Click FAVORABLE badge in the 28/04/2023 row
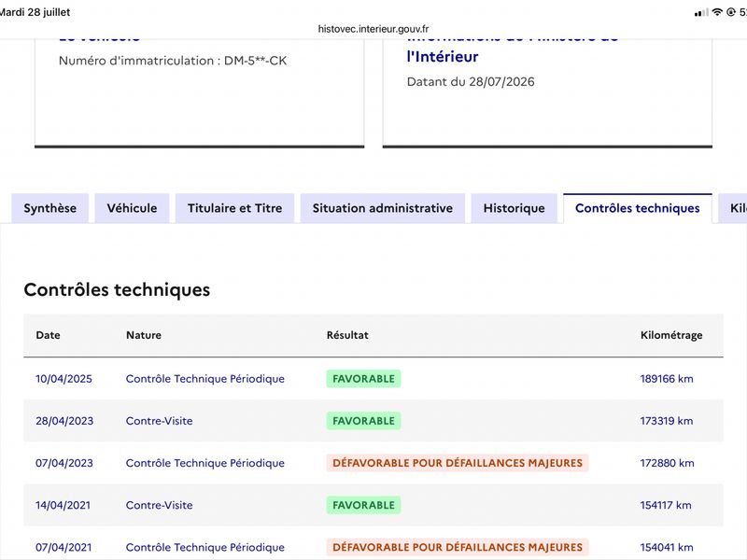Screen dimensions: 747x560 tap(363, 421)
